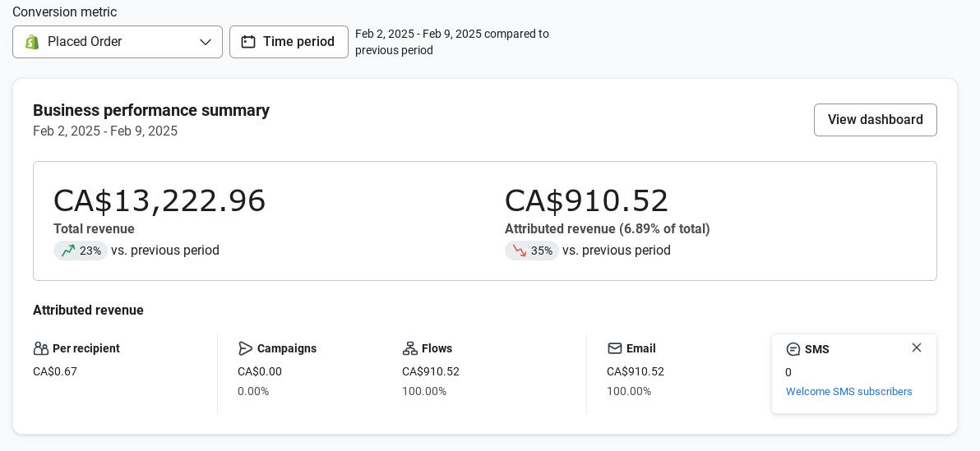
Task: Click the CA$13,222.96 total revenue figure
Action: 159,201
